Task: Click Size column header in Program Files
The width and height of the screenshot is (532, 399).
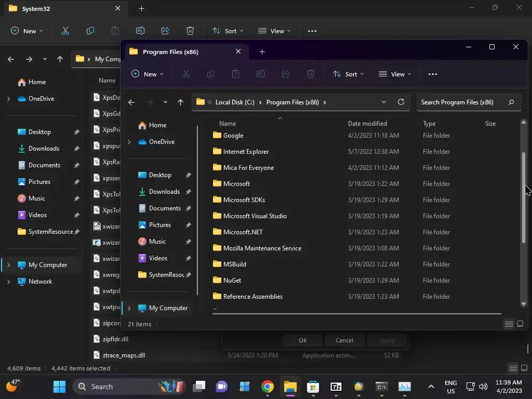Action: click(x=490, y=124)
